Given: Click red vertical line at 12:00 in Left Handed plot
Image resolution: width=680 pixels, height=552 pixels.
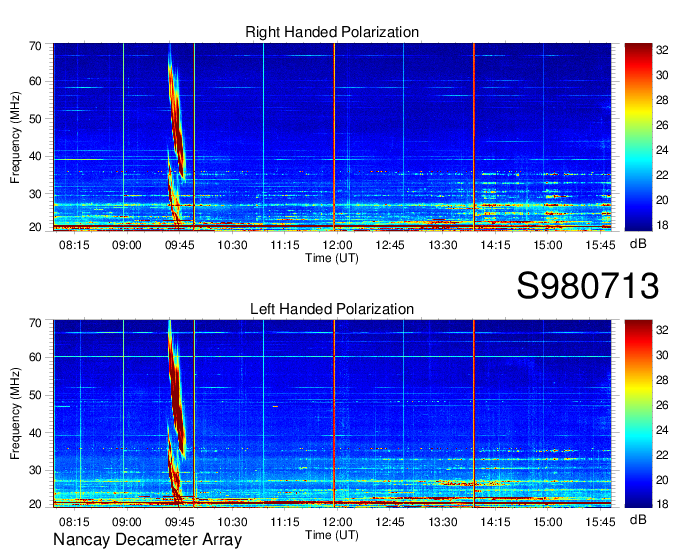Looking at the screenshot, I should pyautogui.click(x=334, y=414).
